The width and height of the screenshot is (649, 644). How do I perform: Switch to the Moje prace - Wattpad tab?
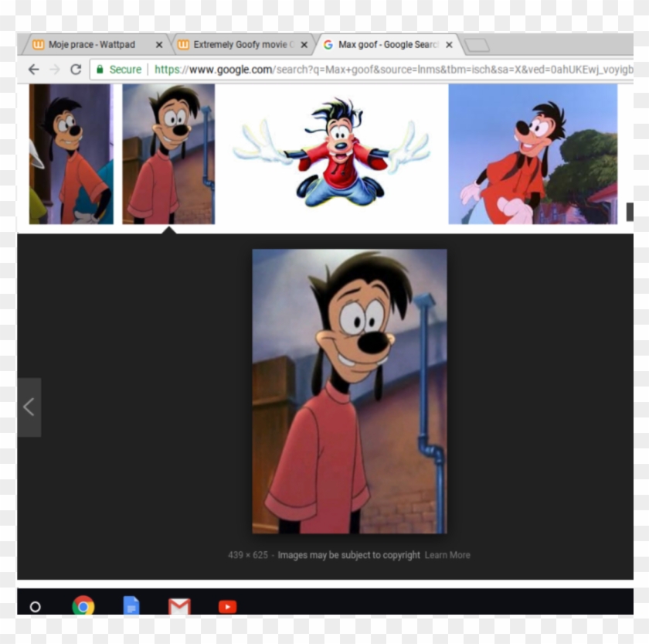97,44
